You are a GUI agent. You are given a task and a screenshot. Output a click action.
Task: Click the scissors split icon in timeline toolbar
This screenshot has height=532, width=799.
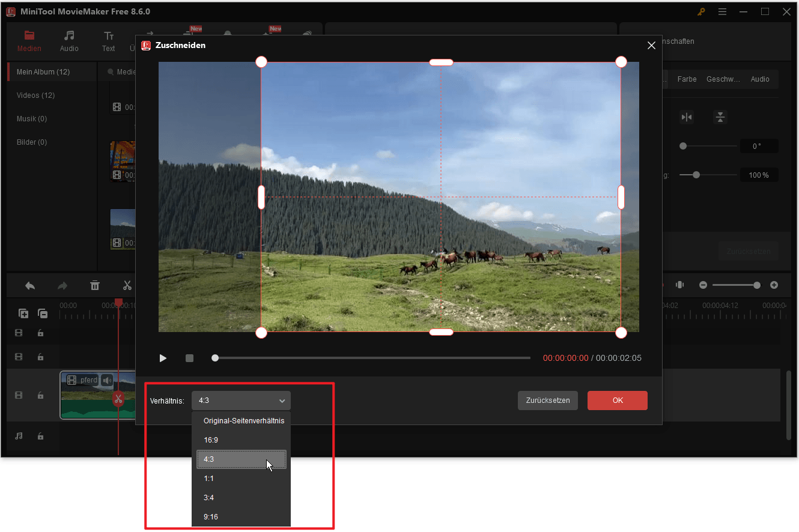[x=127, y=286]
